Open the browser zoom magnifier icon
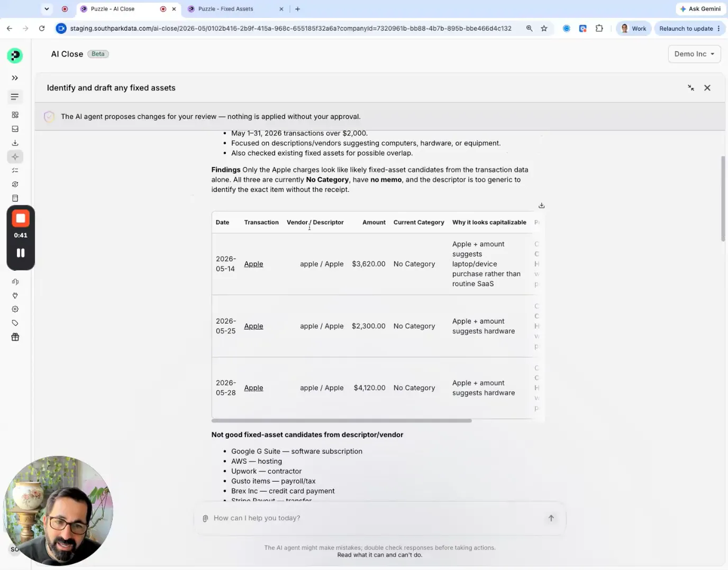The image size is (728, 570). (529, 29)
